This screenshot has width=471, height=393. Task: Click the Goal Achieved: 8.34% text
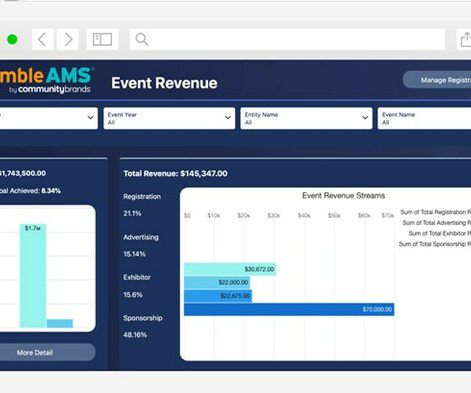pyautogui.click(x=30, y=191)
